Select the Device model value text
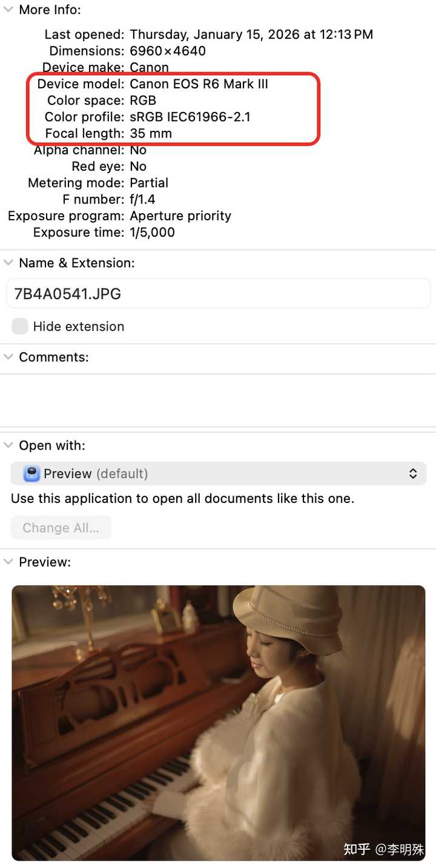 pyautogui.click(x=199, y=84)
